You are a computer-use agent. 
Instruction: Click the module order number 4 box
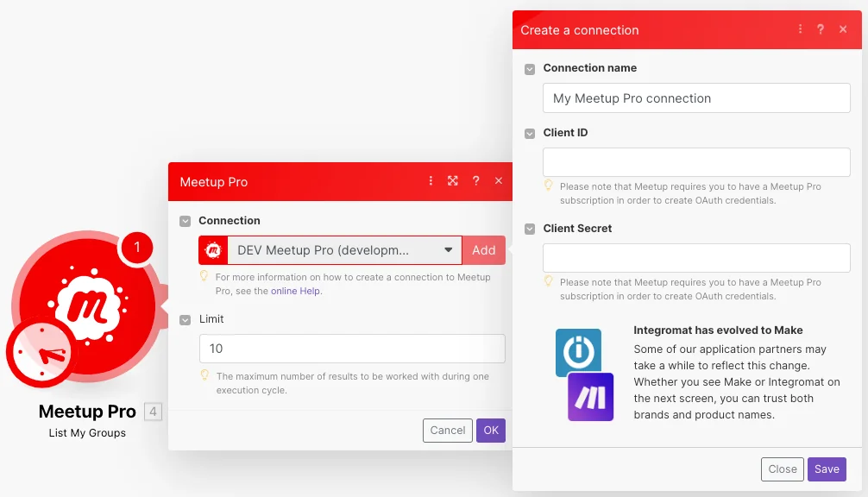[x=153, y=412]
